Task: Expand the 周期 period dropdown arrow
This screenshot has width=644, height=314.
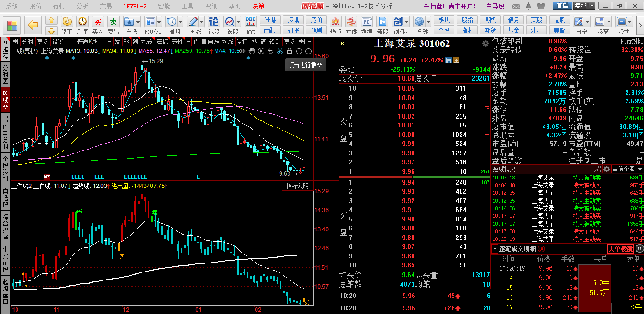Action: click(181, 22)
